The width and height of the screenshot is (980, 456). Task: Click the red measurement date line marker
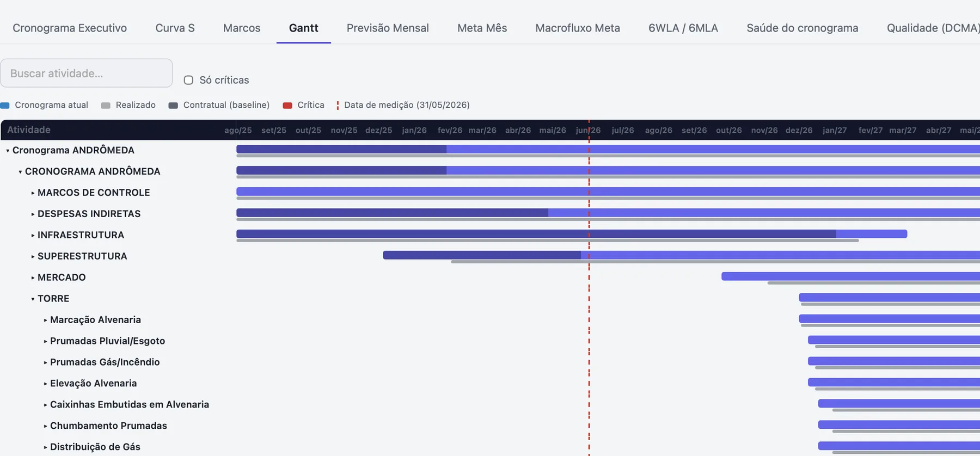click(x=589, y=288)
